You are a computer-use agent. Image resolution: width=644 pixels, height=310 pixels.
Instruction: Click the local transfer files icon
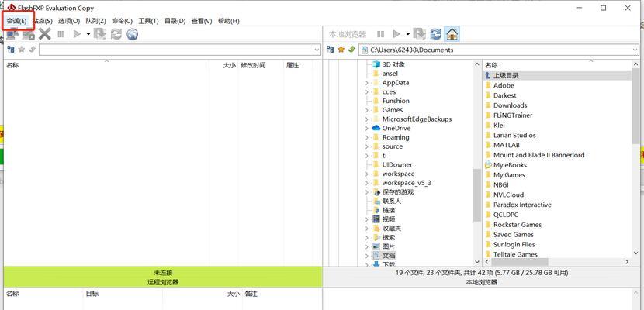point(419,34)
